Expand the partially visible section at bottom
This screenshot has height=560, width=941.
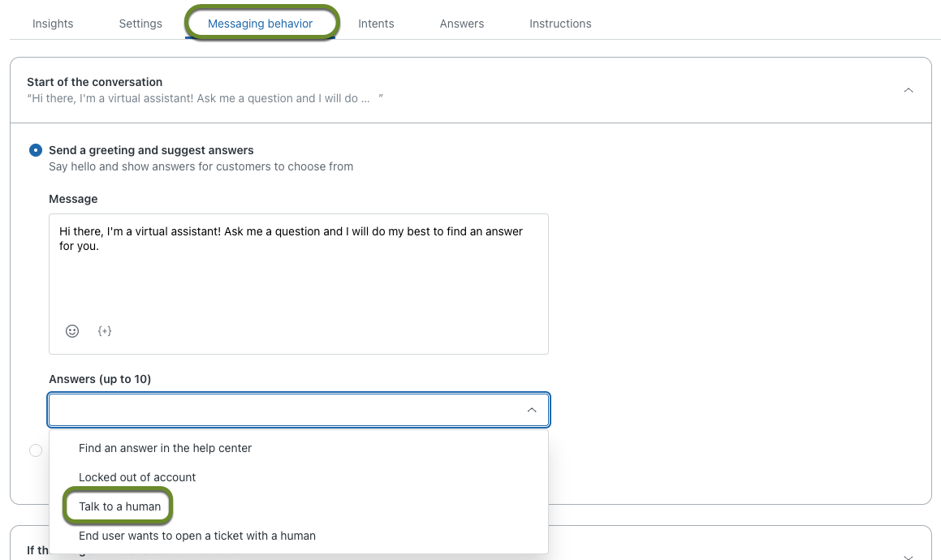click(908, 556)
